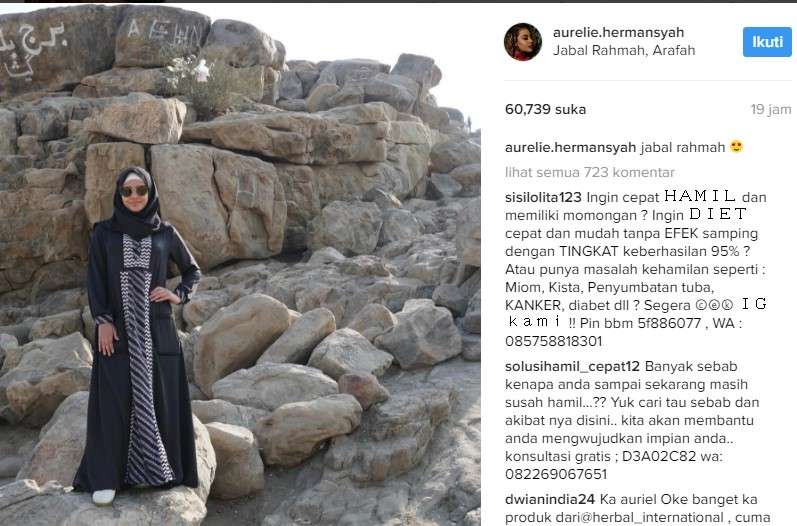
Task: Click the ACEH writing painted on the rock
Action: tap(159, 32)
